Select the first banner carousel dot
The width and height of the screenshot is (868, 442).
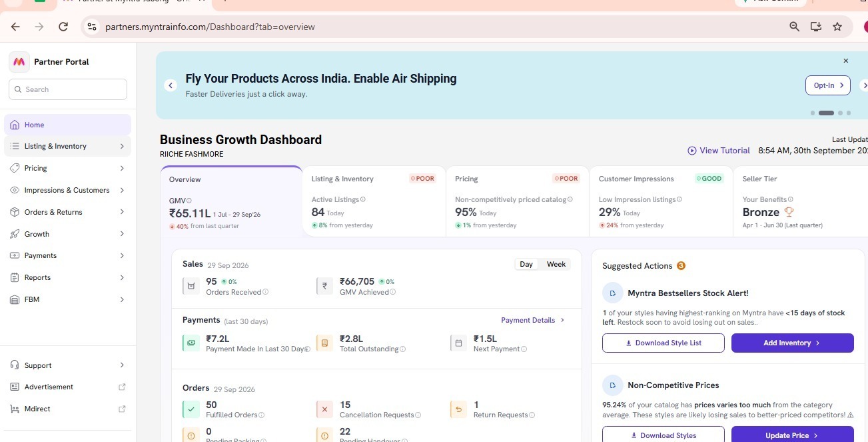[813, 113]
